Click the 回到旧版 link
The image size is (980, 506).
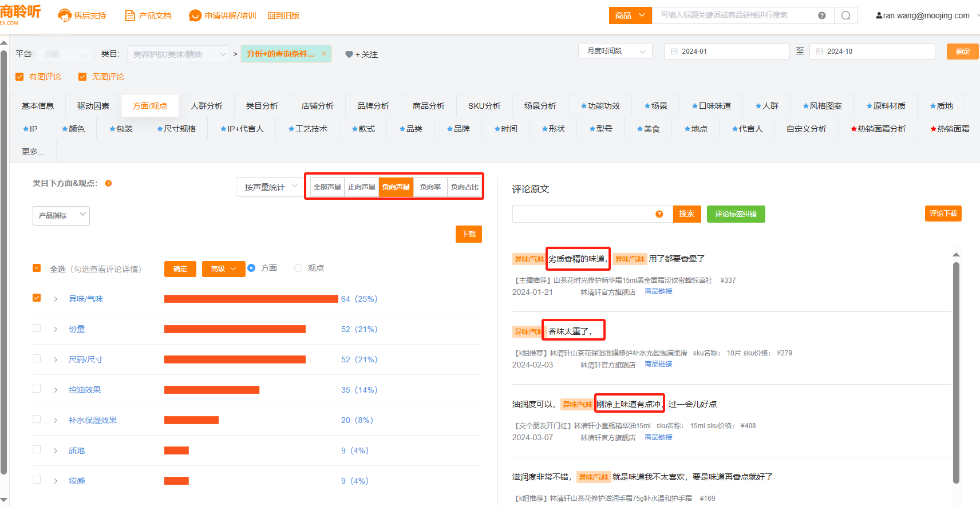[283, 15]
